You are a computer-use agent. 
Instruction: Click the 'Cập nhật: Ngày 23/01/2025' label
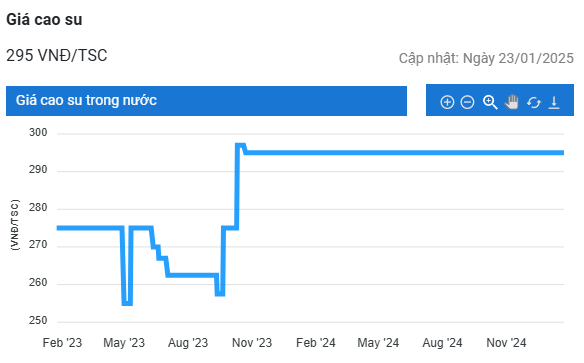click(x=486, y=58)
